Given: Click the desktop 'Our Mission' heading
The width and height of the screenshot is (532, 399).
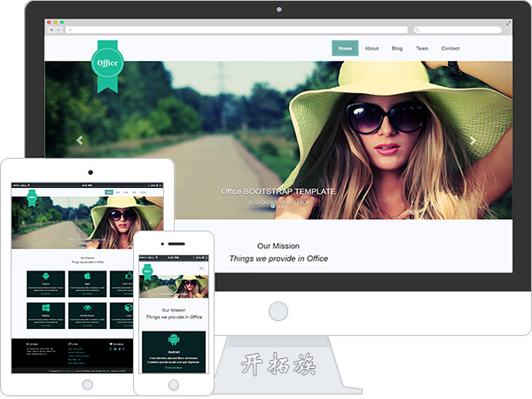Looking at the screenshot, I should pyautogui.click(x=278, y=246).
